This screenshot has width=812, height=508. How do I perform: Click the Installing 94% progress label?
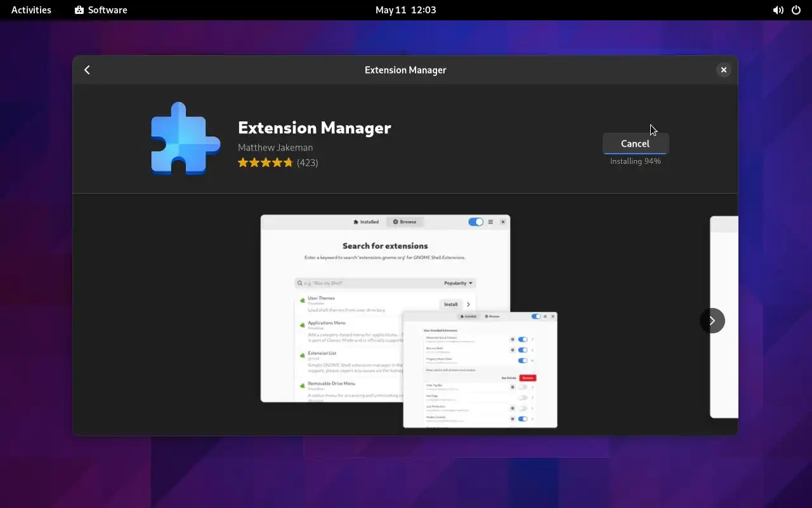pos(635,161)
